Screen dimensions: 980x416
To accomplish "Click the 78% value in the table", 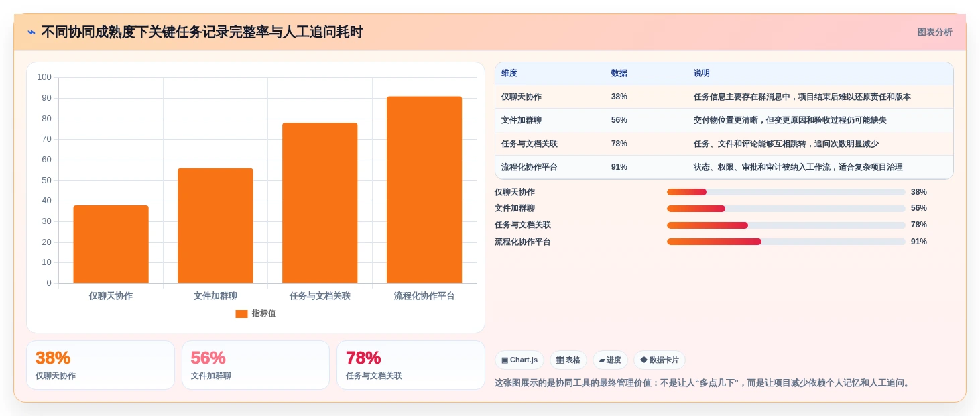I will [x=619, y=144].
